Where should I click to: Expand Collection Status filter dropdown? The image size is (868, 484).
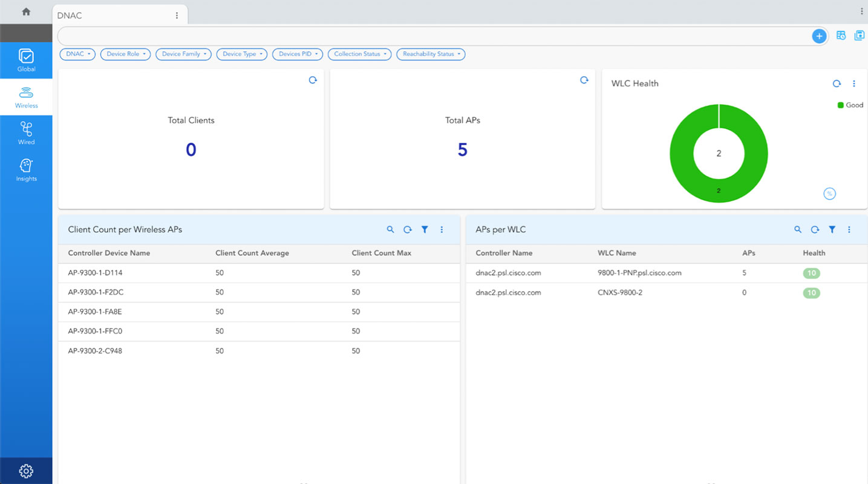coord(360,54)
